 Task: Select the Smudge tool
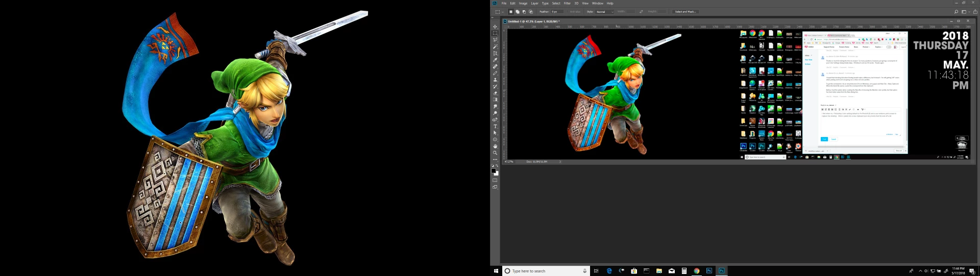[x=495, y=106]
